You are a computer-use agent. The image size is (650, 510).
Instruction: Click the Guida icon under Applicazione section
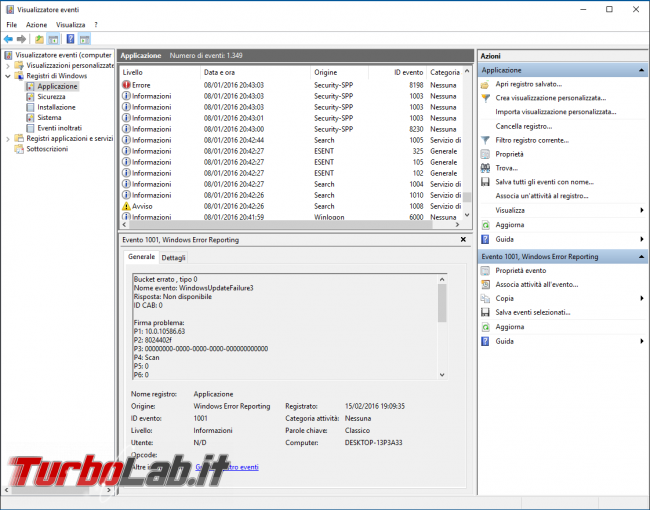485,239
